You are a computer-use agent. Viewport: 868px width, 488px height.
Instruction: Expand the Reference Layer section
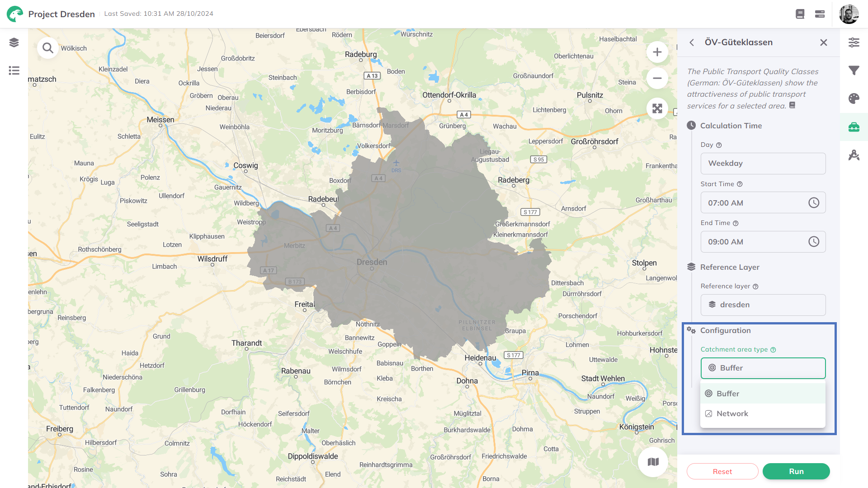pos(730,266)
